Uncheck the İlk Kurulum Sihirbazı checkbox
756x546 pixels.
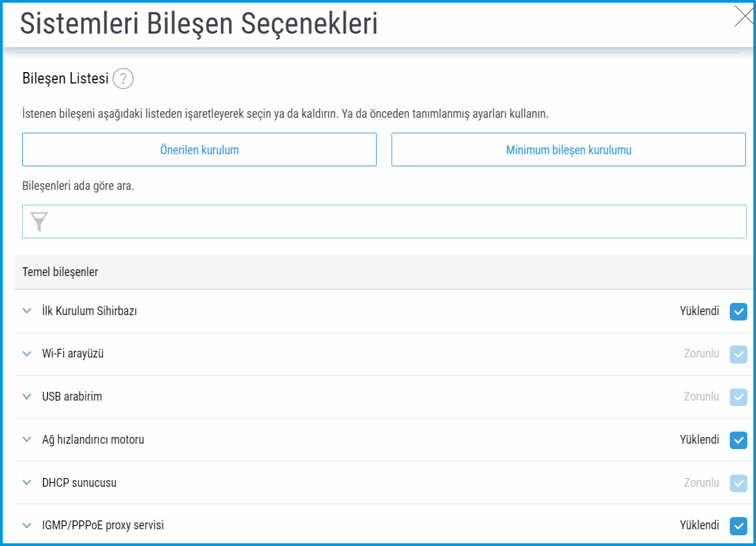(738, 311)
